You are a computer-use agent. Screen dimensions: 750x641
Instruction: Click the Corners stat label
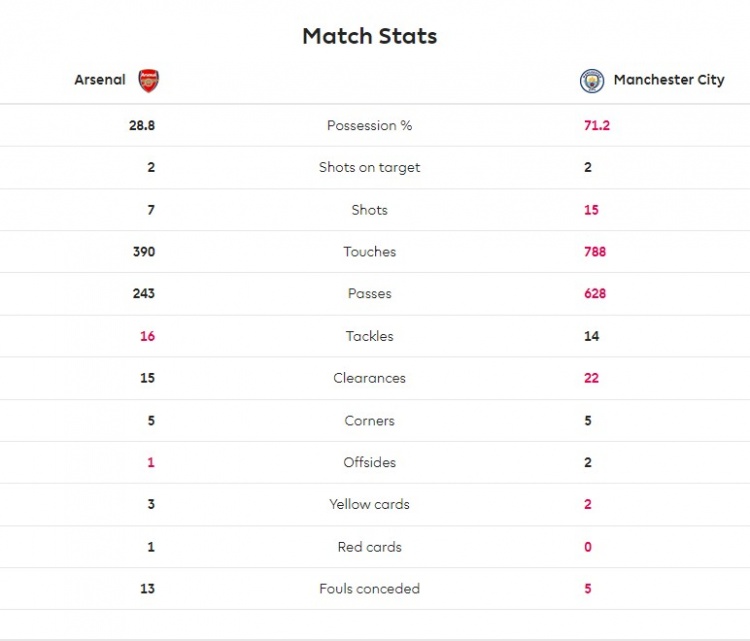369,420
